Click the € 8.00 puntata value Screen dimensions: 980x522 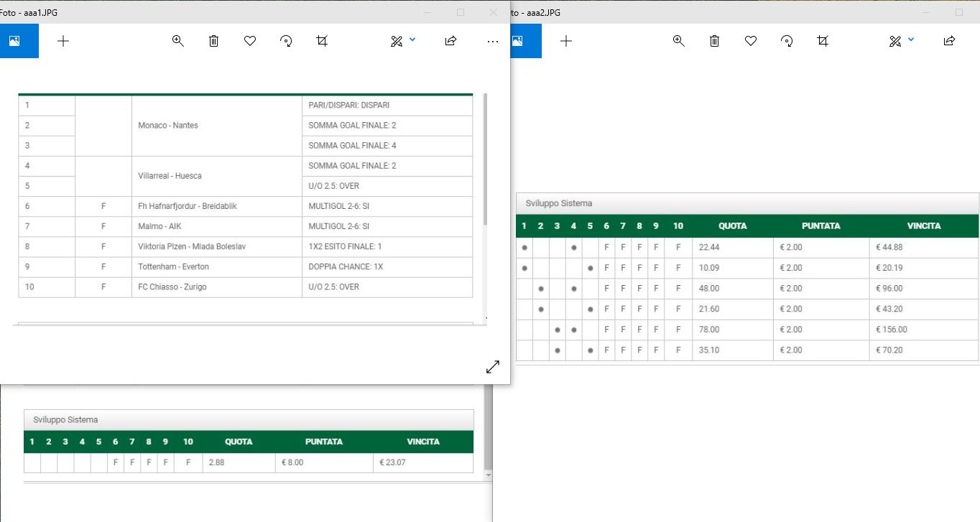[292, 462]
